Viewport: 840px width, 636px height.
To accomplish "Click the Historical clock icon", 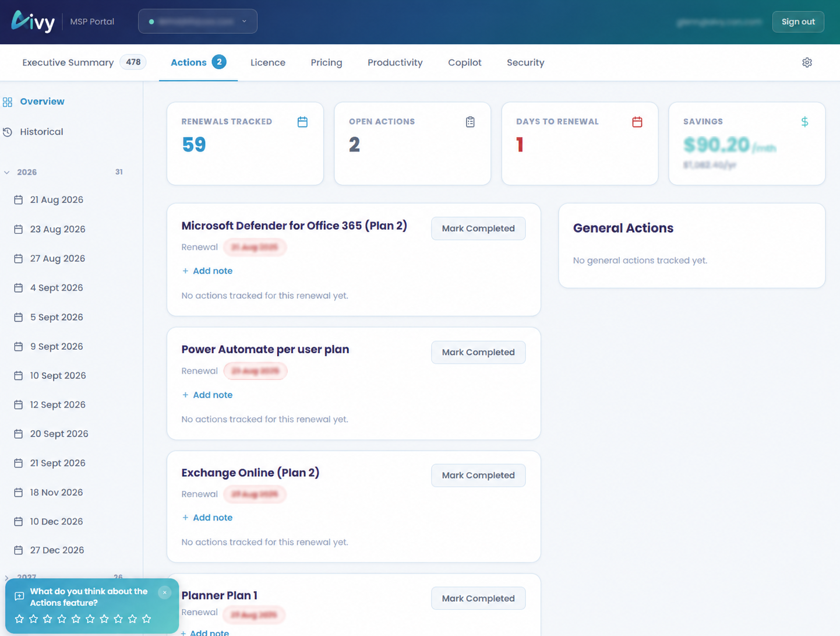I will pos(8,132).
